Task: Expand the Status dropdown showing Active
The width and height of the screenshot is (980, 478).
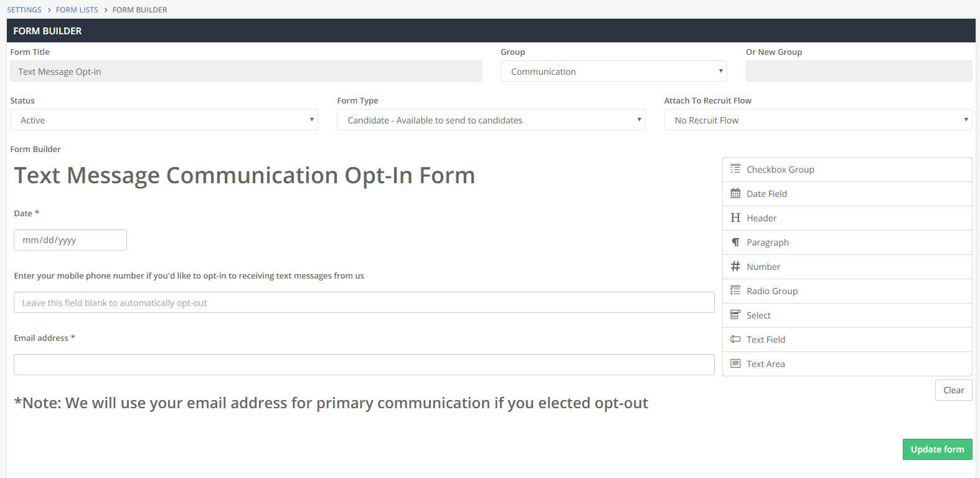Action: [163, 120]
